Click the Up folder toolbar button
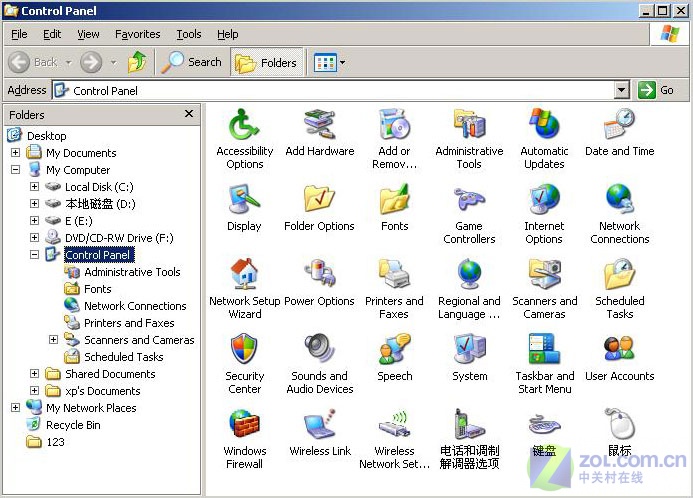The image size is (693, 498). (137, 62)
